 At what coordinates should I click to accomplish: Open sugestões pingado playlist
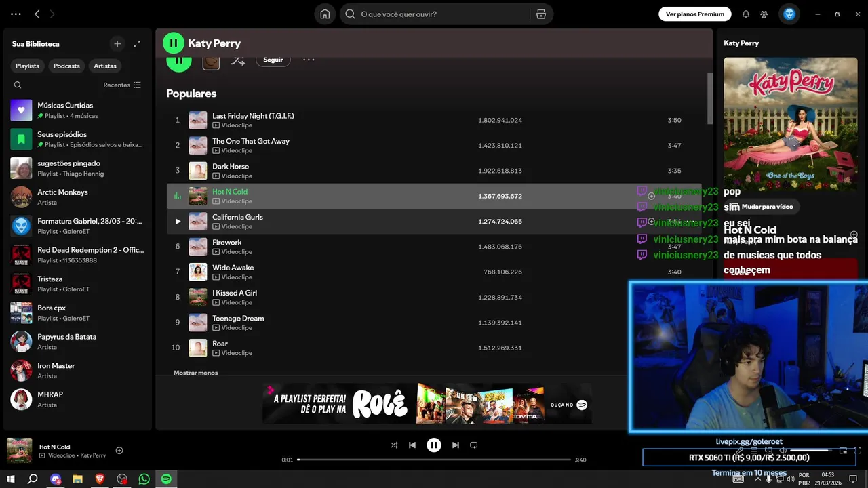click(77, 168)
